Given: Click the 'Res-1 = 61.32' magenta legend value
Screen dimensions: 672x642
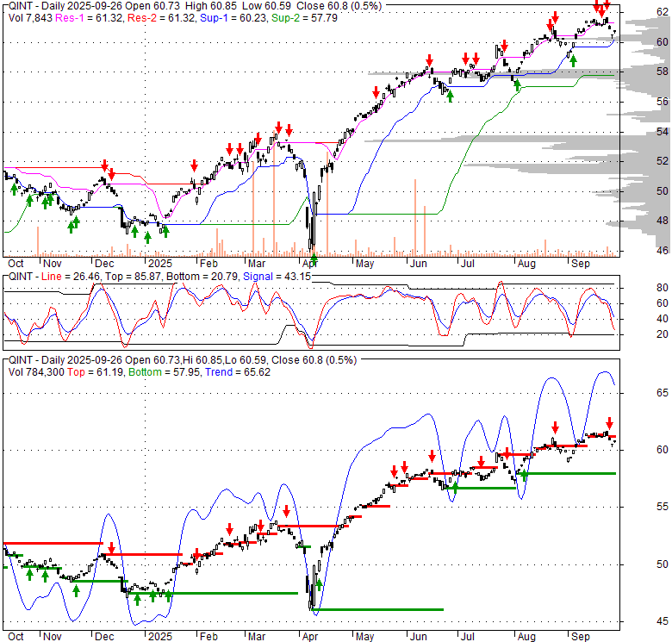Looking at the screenshot, I should (89, 18).
